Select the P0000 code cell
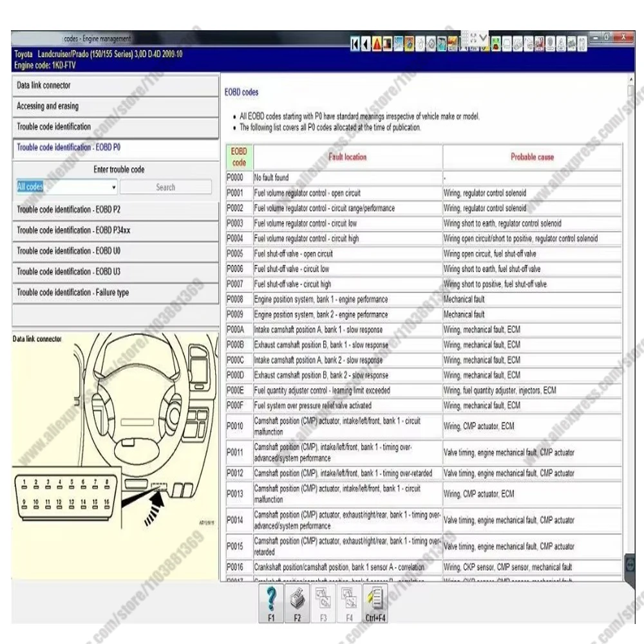The height and width of the screenshot is (644, 644). pyautogui.click(x=239, y=178)
